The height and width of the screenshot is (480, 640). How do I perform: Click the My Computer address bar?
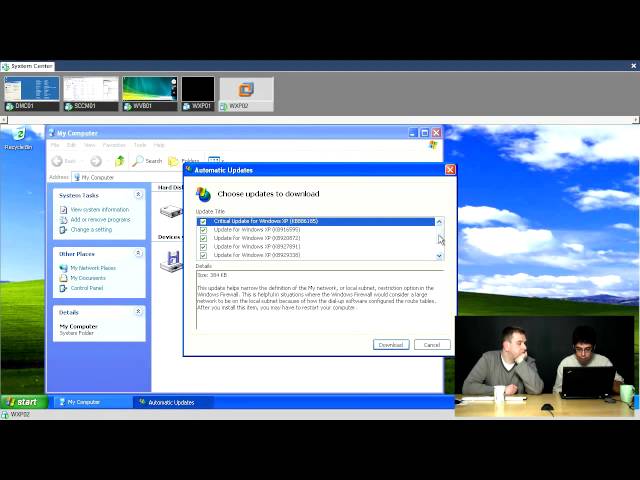coord(127,178)
